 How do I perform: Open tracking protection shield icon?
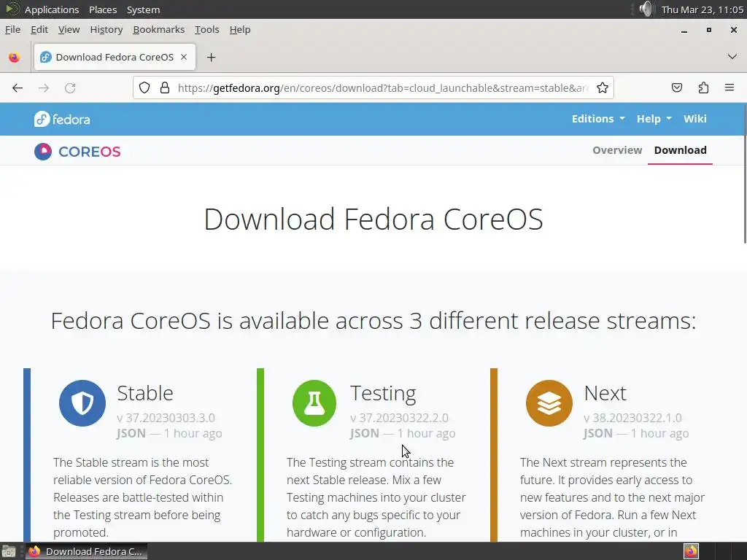144,87
